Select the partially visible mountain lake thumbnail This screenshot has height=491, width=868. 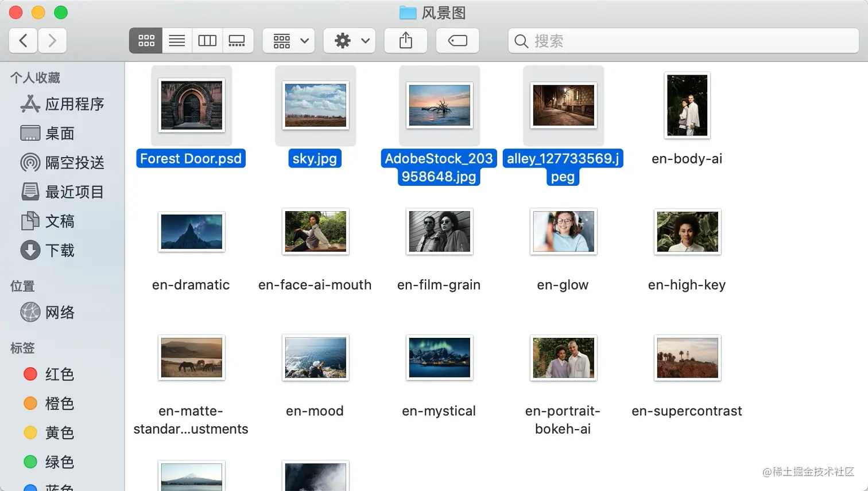click(x=192, y=476)
